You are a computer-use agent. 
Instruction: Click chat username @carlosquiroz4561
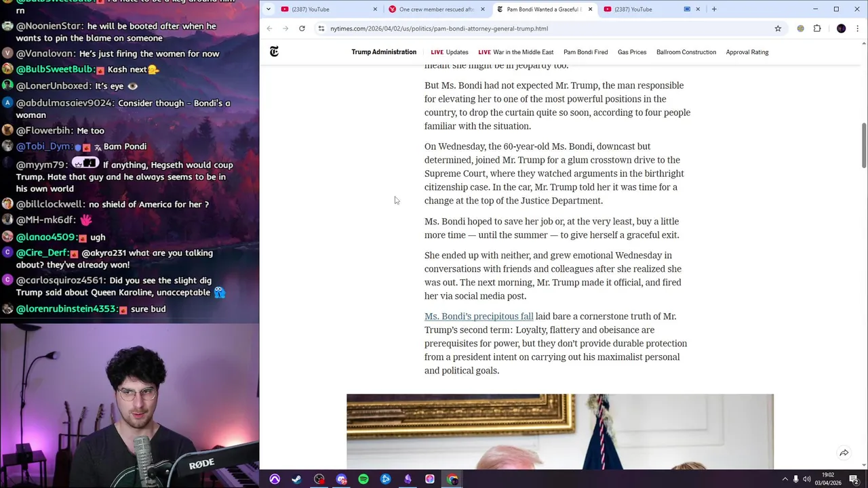click(x=61, y=281)
